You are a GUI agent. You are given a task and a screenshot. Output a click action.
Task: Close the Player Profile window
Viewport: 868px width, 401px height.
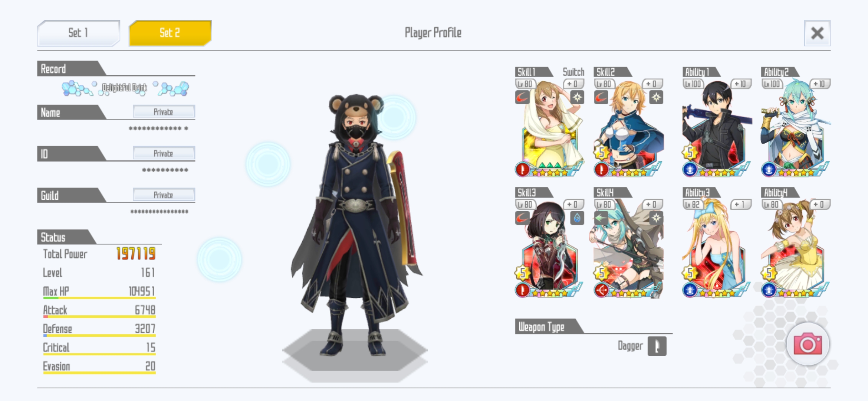click(x=817, y=33)
